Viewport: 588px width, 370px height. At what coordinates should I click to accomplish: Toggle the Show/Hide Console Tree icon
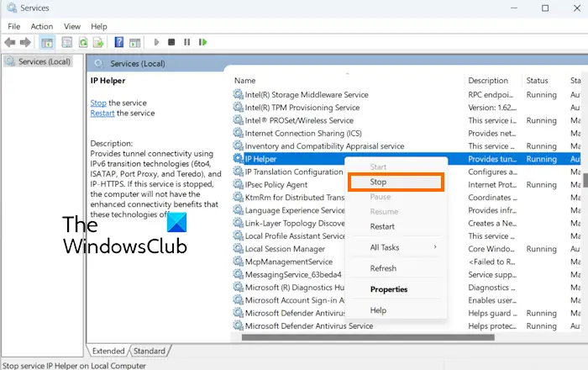point(47,42)
